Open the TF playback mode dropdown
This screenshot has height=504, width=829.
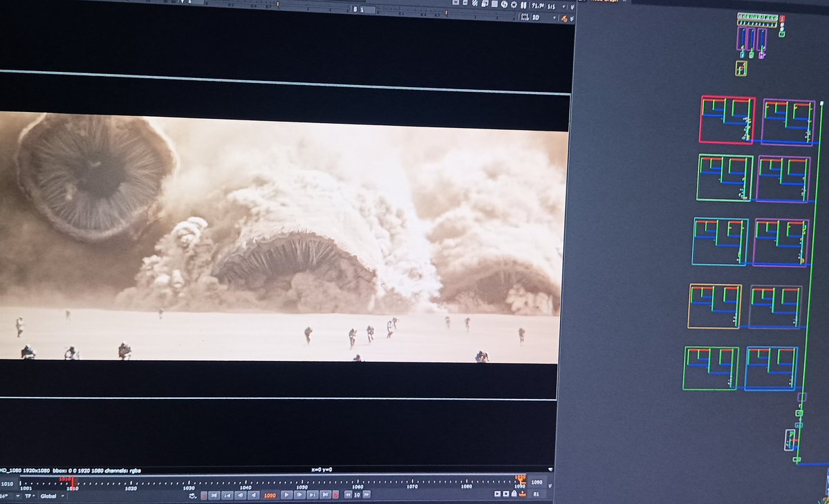33,496
